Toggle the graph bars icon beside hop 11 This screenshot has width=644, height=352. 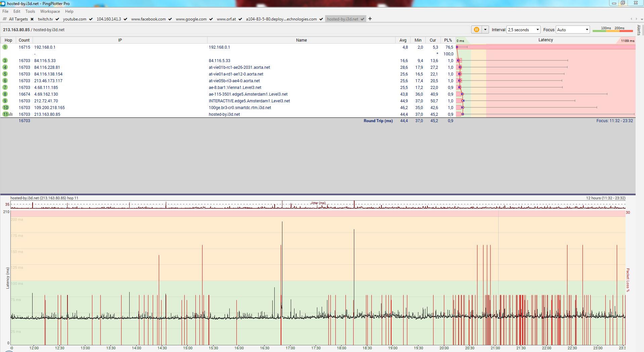click(x=11, y=114)
